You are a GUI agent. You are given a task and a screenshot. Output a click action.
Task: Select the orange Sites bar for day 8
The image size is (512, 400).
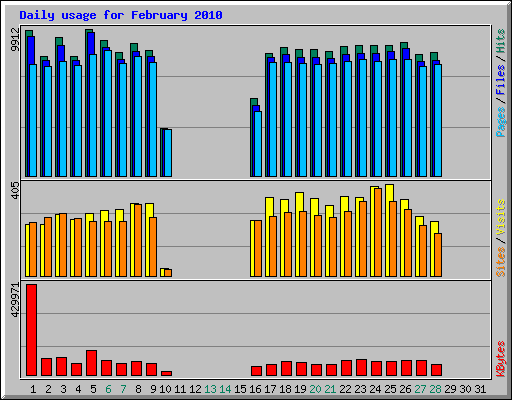(138, 240)
